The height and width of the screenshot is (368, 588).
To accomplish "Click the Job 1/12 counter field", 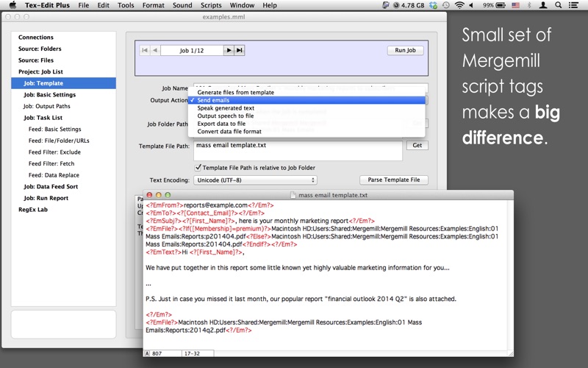I will (192, 50).
